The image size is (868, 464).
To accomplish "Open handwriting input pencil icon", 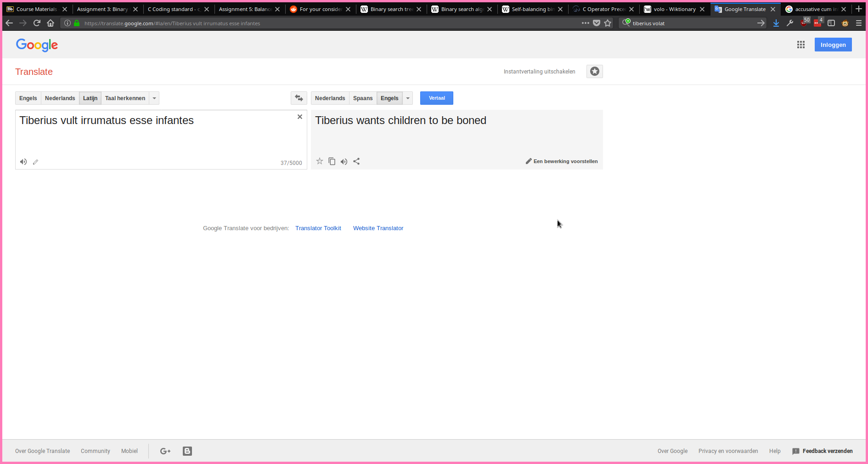I will click(35, 162).
